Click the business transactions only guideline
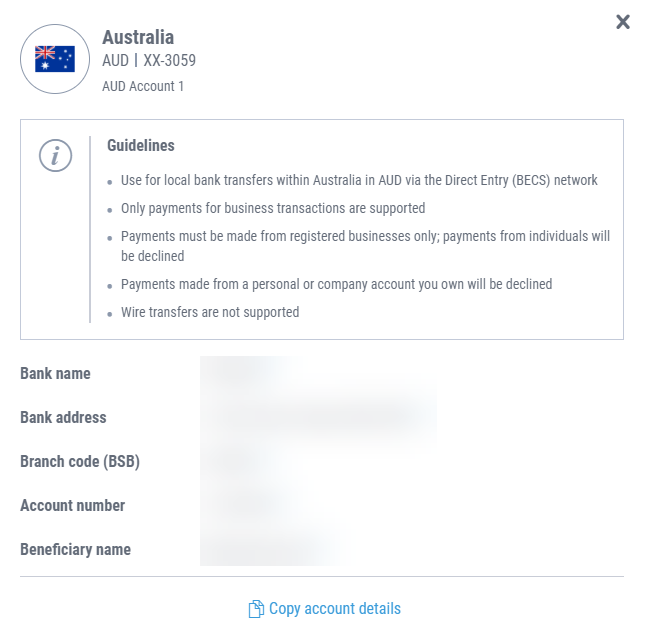This screenshot has width=646, height=637. point(273,208)
